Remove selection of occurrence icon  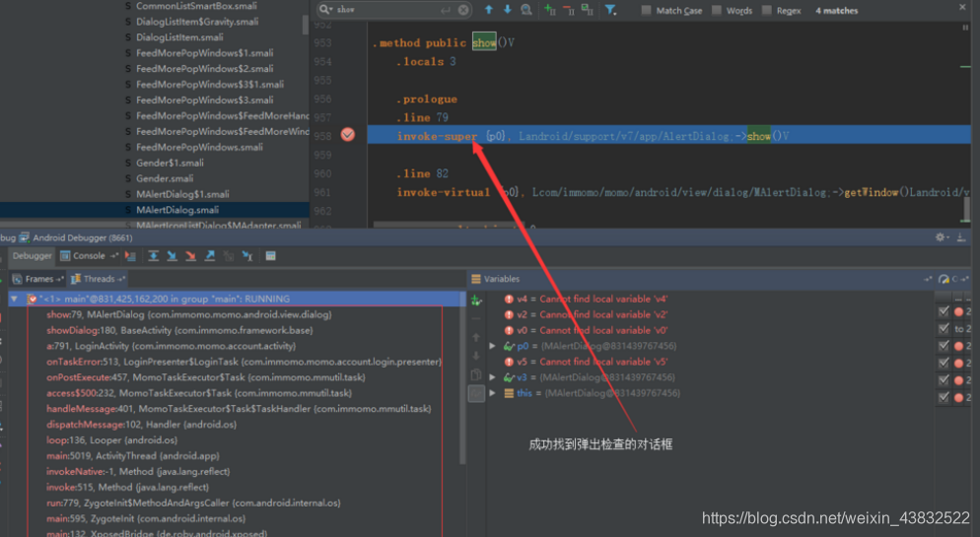point(568,10)
